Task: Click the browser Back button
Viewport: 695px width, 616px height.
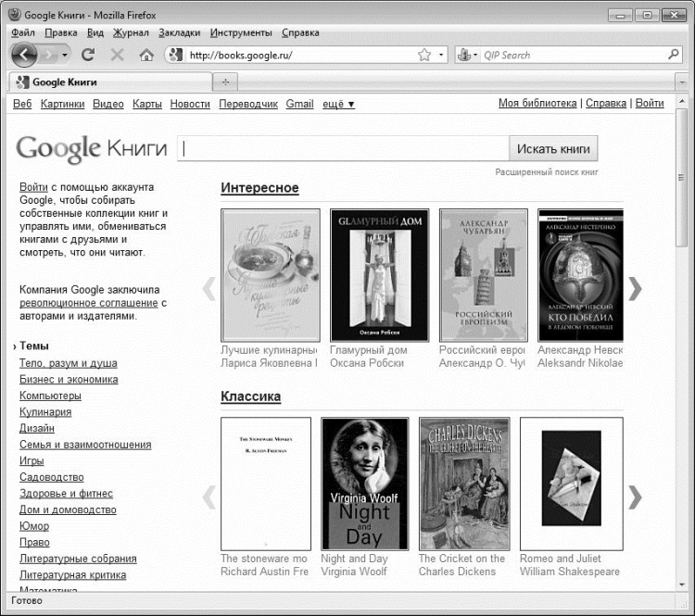Action: (24, 55)
